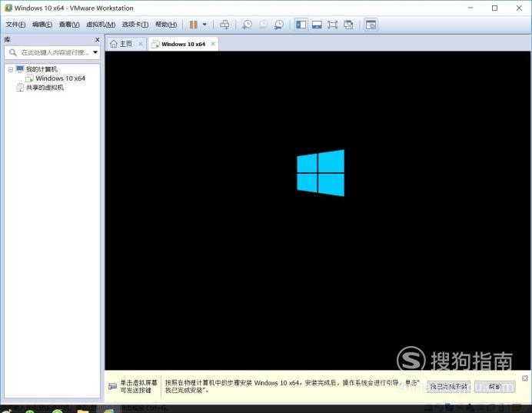The width and height of the screenshot is (532, 413).
Task: Open the 查看(V) menu
Action: pyautogui.click(x=69, y=25)
